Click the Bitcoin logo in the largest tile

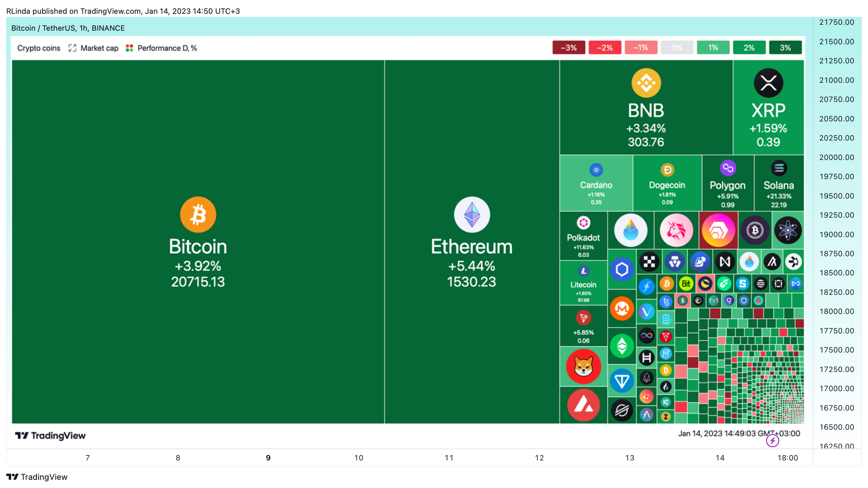[198, 215]
